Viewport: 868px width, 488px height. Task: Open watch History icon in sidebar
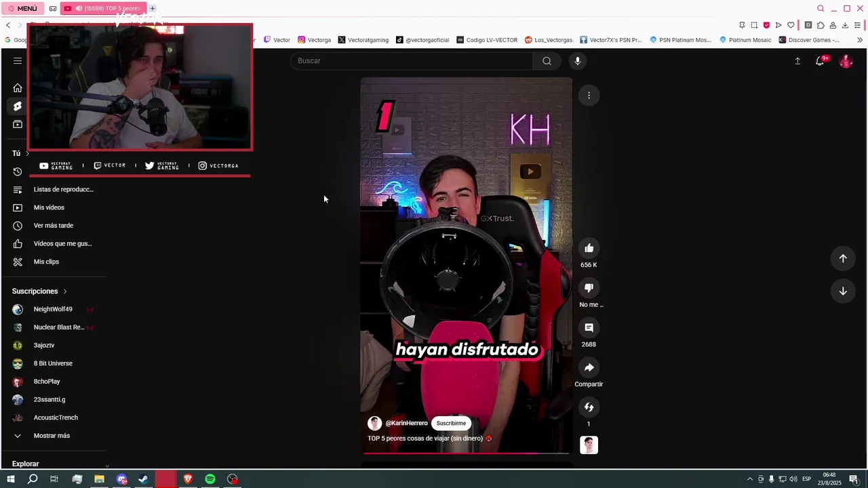click(x=18, y=171)
